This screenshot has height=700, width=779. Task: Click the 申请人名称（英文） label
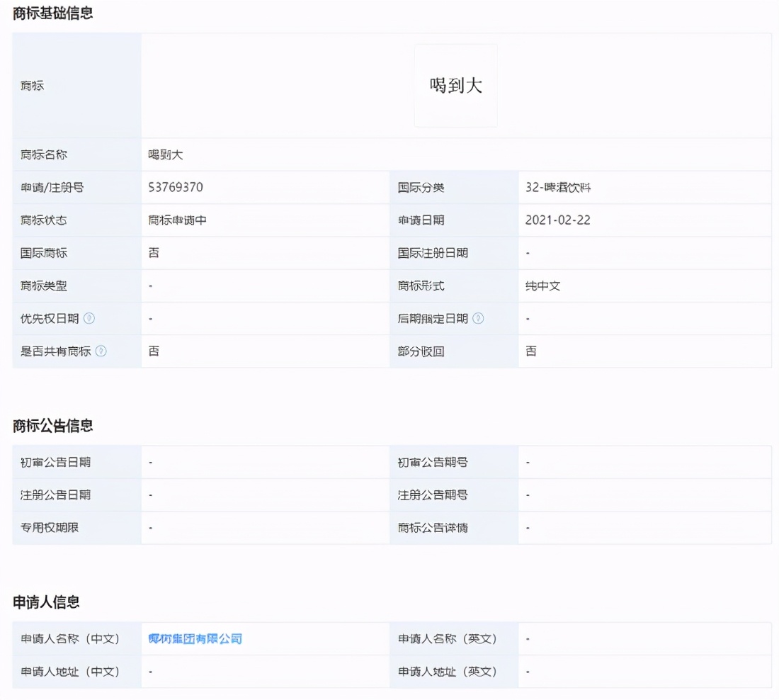coord(448,639)
